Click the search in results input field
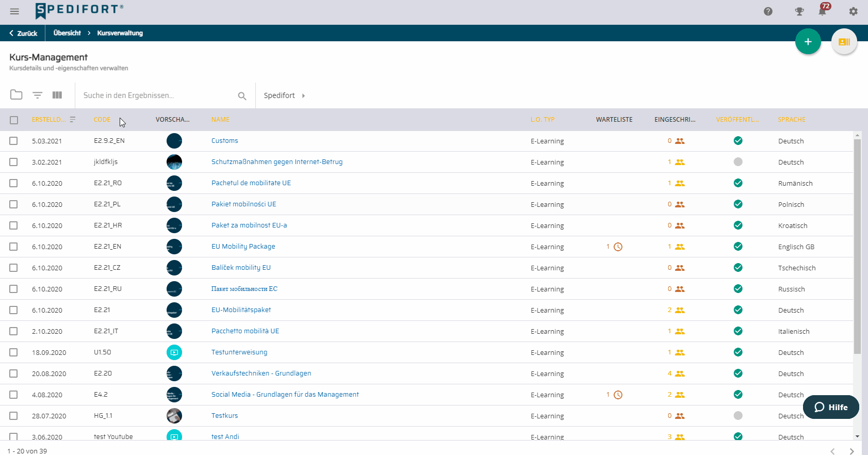 click(x=157, y=95)
